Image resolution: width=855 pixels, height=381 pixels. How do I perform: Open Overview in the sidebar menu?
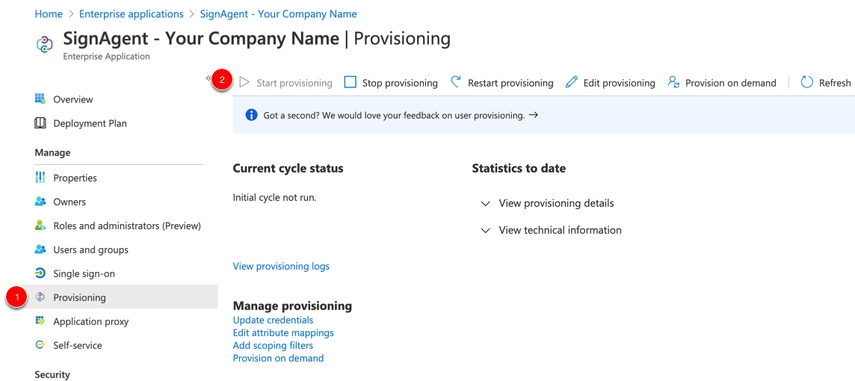73,99
